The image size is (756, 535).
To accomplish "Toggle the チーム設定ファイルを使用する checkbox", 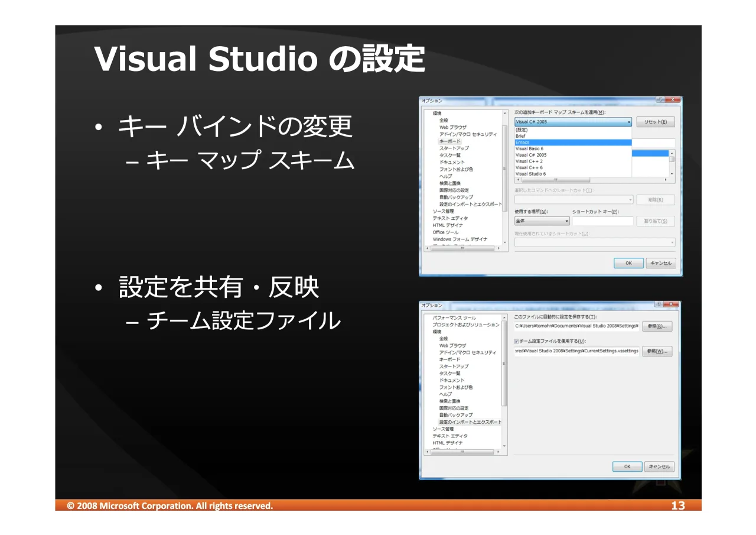I will [x=517, y=341].
